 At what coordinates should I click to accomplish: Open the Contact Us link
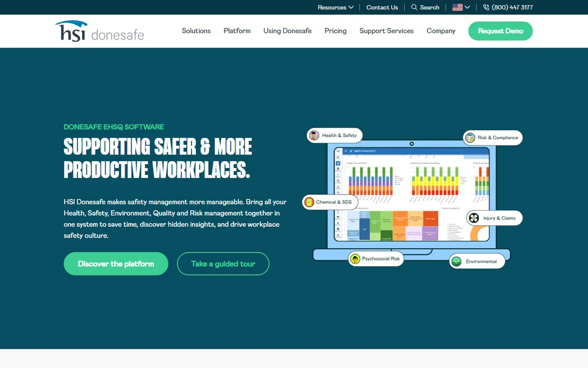click(x=382, y=7)
